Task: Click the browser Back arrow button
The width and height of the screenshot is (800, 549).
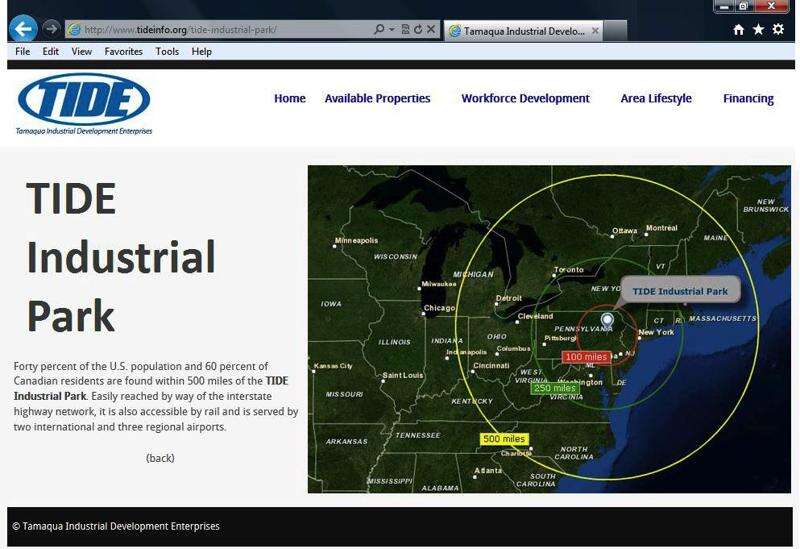Action: click(23, 29)
